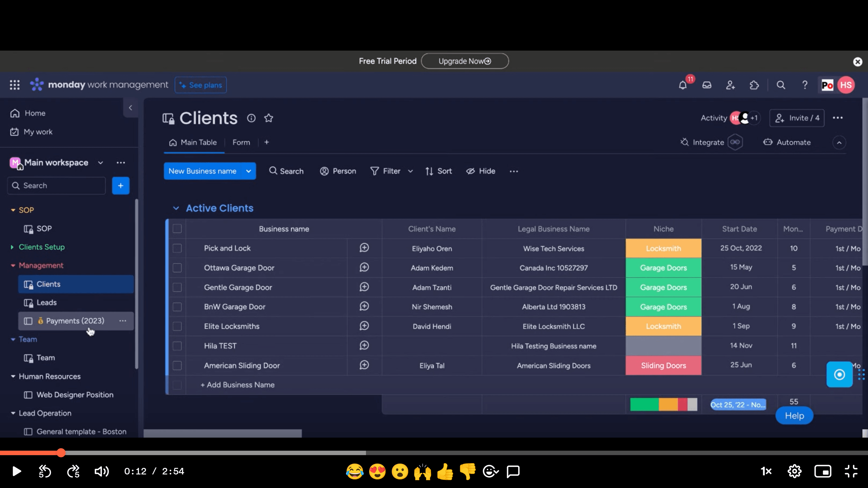
Task: Click the top bar search magnifier icon
Action: [x=781, y=85]
